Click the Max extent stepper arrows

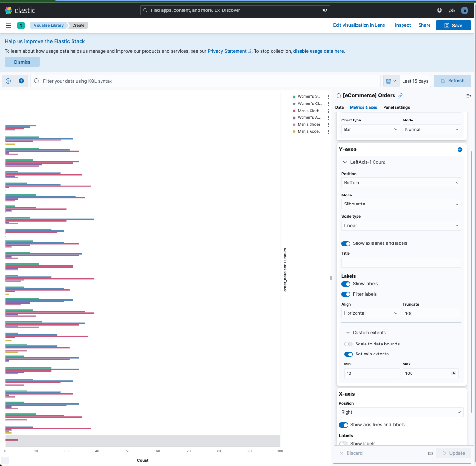pos(454,373)
